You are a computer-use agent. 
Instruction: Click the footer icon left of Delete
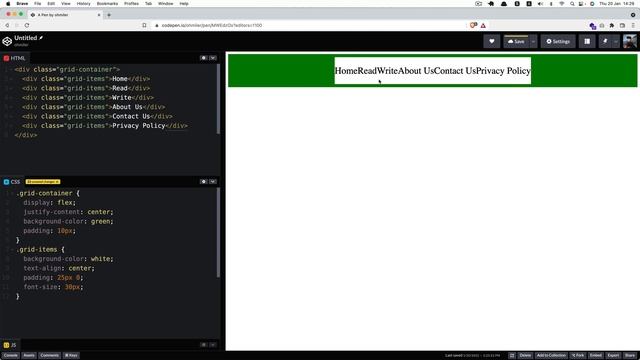coord(512,356)
